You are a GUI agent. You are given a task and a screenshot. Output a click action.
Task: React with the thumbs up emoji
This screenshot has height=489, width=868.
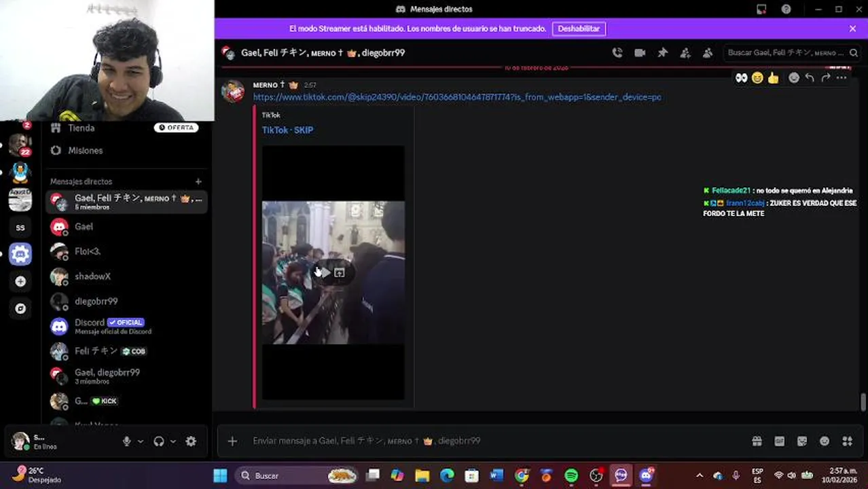(x=774, y=78)
